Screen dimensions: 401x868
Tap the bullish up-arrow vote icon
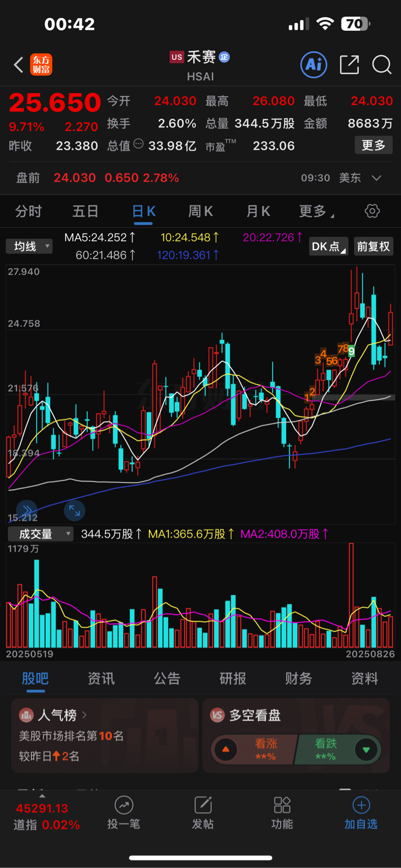226,749
